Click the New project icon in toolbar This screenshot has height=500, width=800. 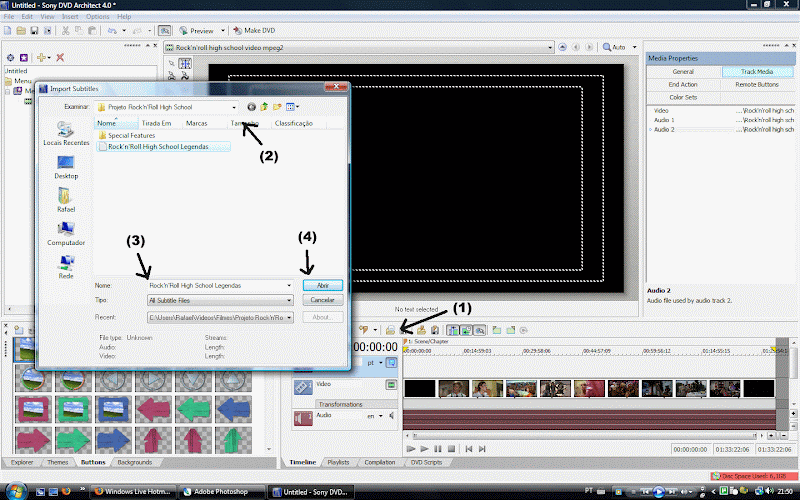pyautogui.click(x=8, y=31)
